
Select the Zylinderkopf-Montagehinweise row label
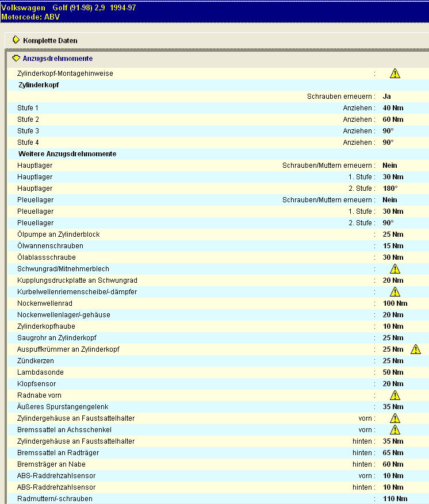(65, 74)
